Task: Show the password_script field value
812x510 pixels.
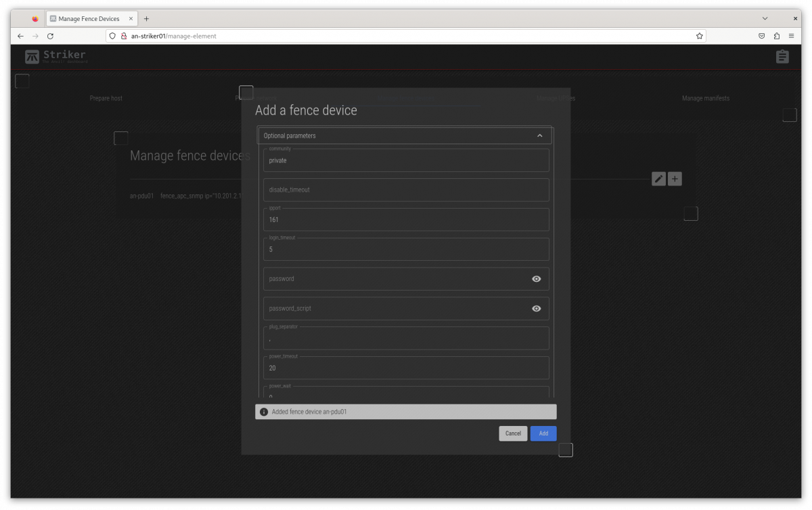Action: click(x=536, y=309)
